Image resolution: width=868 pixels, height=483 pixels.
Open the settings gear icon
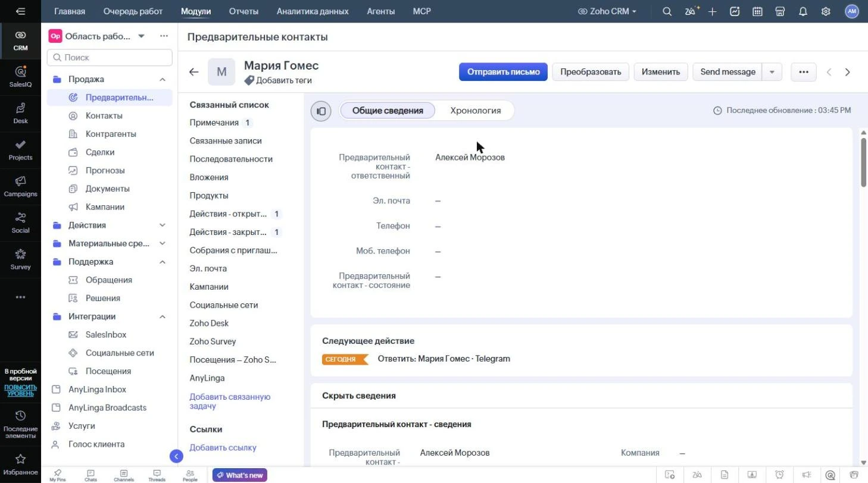(826, 11)
